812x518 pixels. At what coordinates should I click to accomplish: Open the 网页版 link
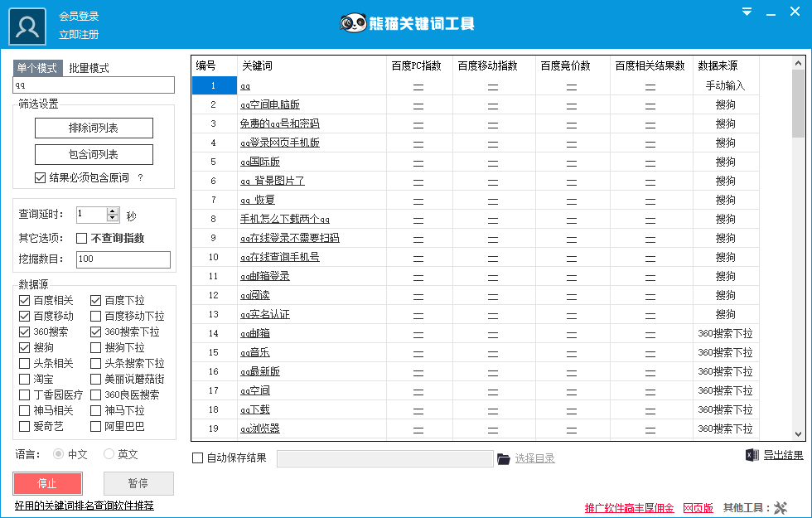click(698, 508)
